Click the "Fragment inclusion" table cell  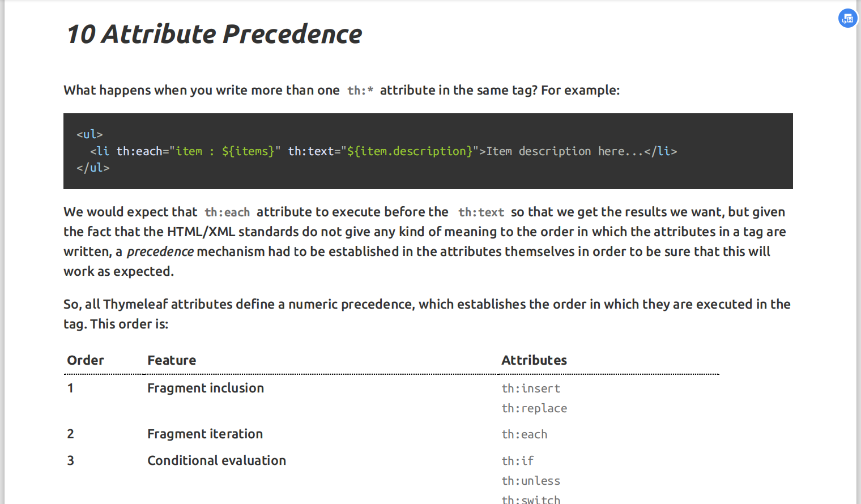206,388
